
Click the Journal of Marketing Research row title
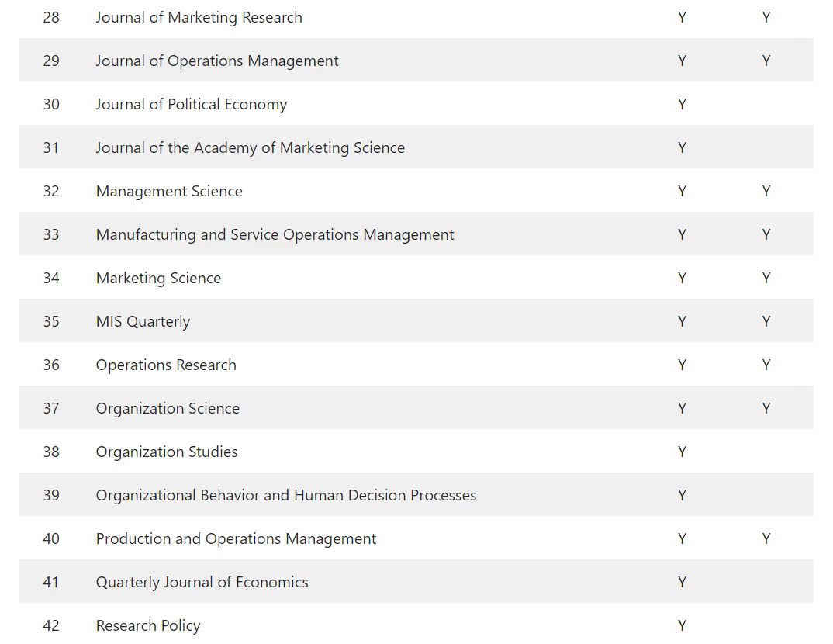coord(199,18)
